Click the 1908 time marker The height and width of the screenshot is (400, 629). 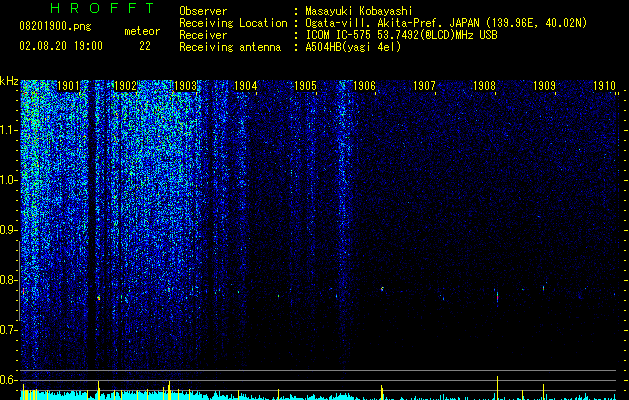coord(484,85)
